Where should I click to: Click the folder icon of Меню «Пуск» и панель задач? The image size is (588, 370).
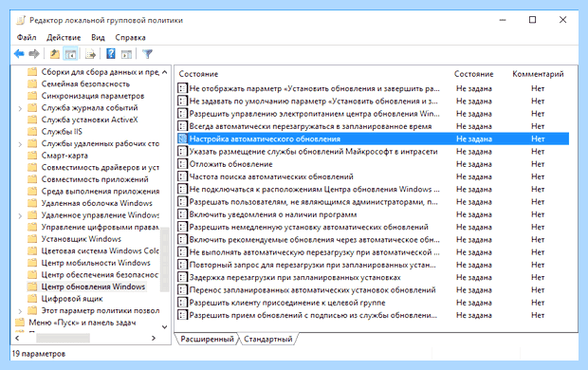(x=20, y=323)
